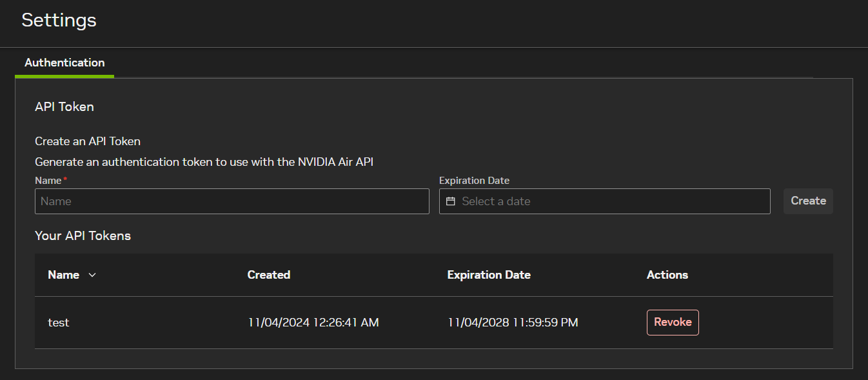Click the calendar icon in Expiration Date field
Image resolution: width=868 pixels, height=380 pixels.
coord(451,201)
